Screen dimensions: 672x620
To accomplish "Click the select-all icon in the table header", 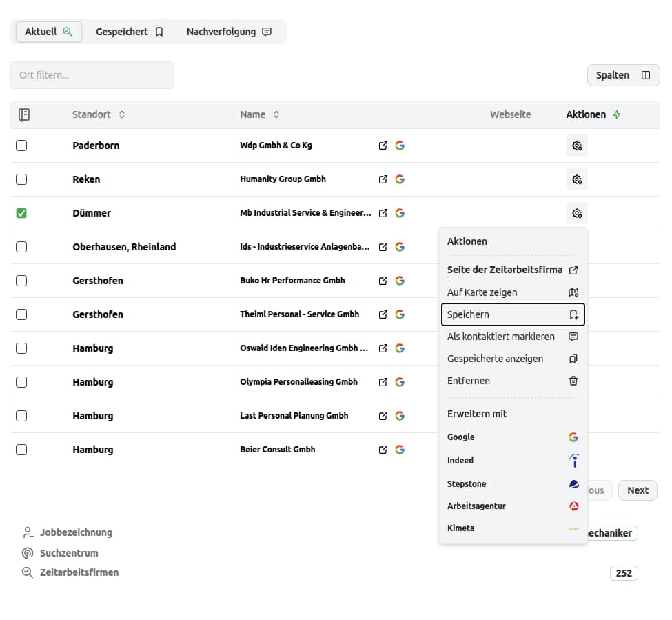I will point(24,114).
